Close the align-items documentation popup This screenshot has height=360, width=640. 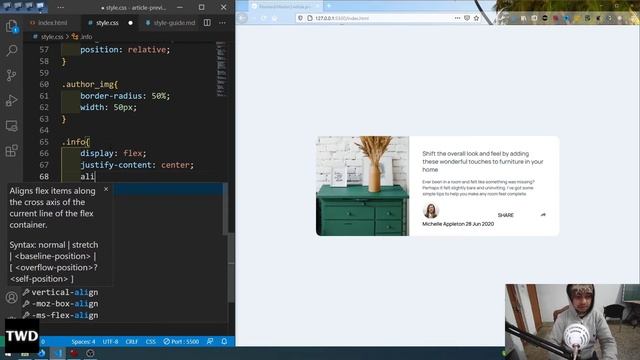tap(106, 189)
